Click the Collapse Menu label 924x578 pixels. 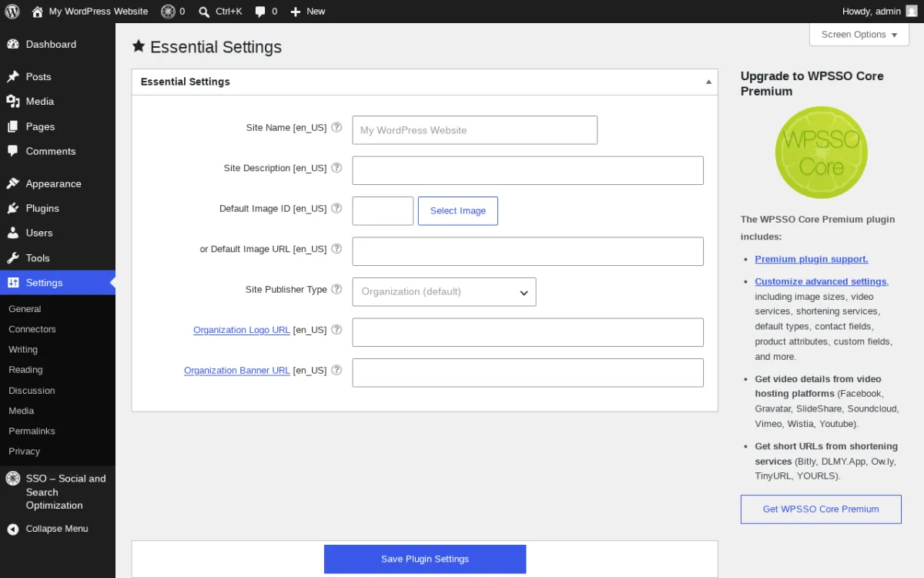(x=57, y=529)
